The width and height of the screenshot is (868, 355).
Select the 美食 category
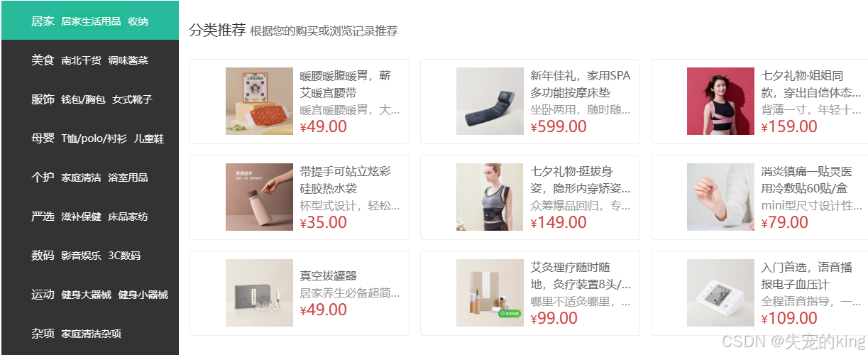coord(43,60)
